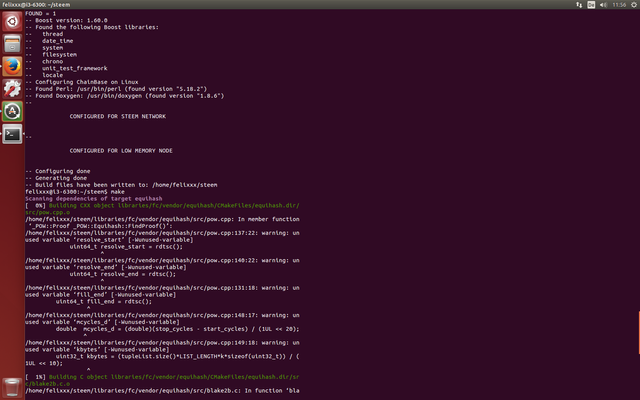
Task: Open System Settings wrench-and-gear icon
Action: [12, 89]
